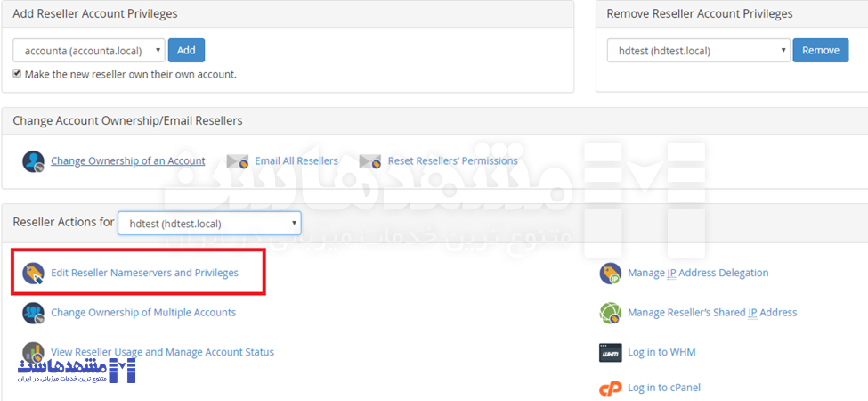Click the Change Ownership of Multiple Accounts icon
Image resolution: width=868 pixels, height=401 pixels.
33,313
